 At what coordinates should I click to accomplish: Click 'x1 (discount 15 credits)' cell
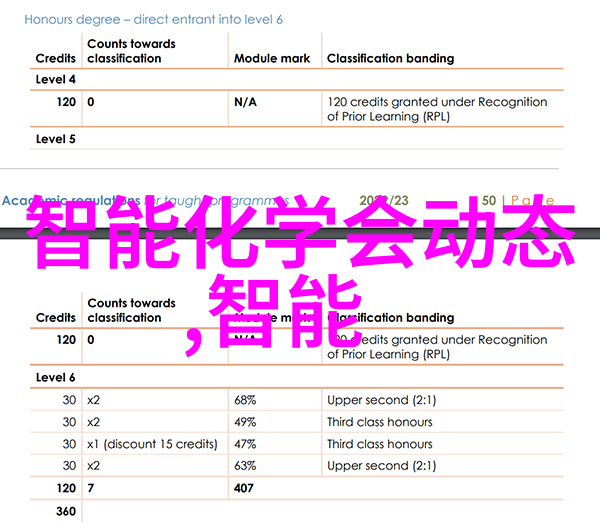152,444
